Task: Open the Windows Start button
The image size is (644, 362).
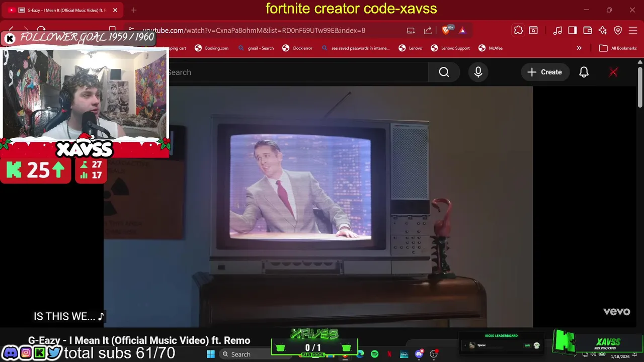Action: point(211,354)
